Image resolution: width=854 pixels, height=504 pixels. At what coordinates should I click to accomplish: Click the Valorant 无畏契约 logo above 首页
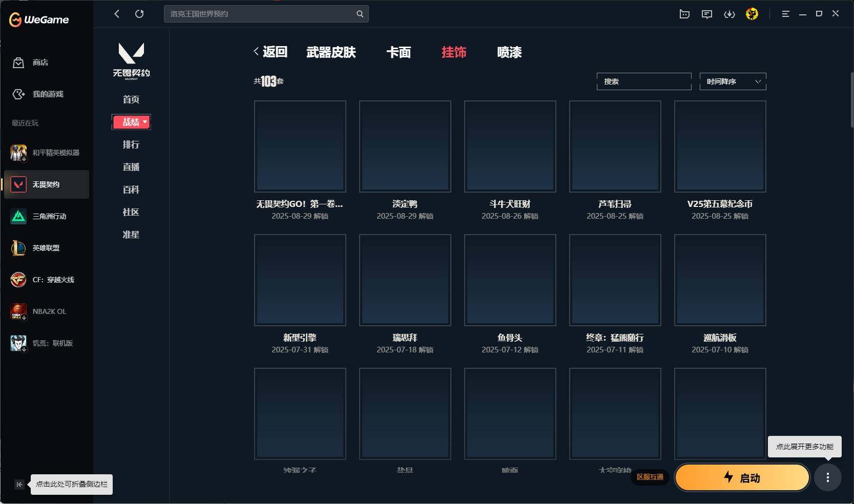pyautogui.click(x=131, y=61)
